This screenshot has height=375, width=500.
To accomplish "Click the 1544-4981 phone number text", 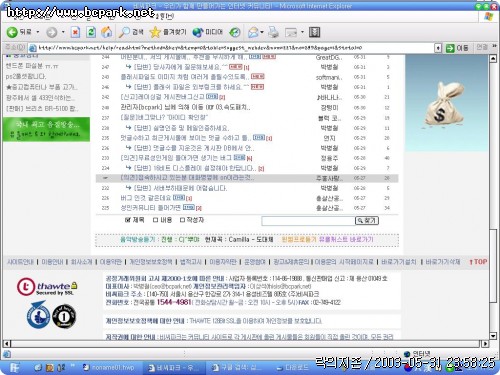I will (174, 302).
